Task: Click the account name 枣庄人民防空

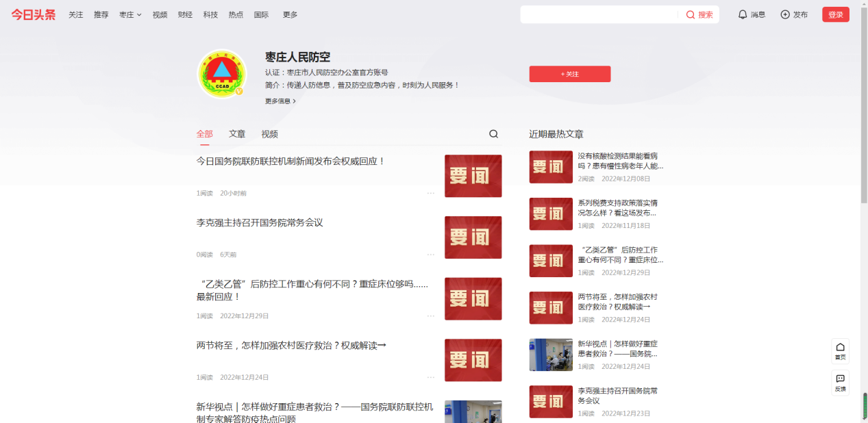Action: (298, 57)
